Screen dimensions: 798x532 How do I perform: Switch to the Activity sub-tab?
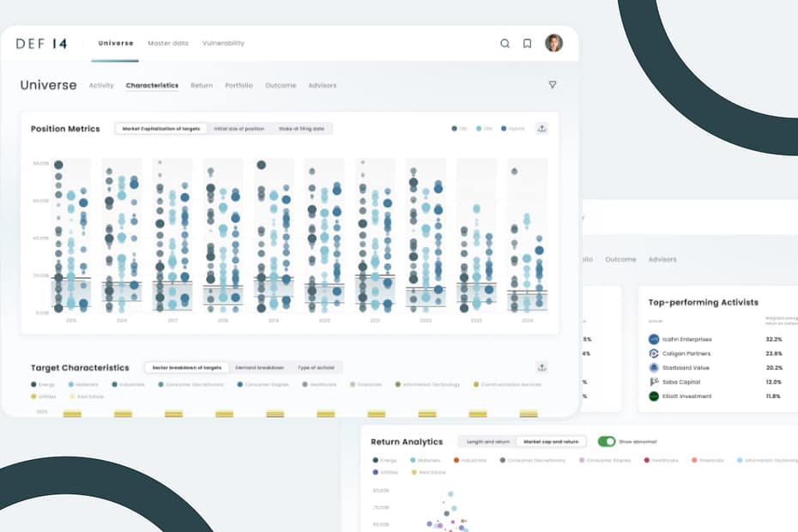[101, 86]
